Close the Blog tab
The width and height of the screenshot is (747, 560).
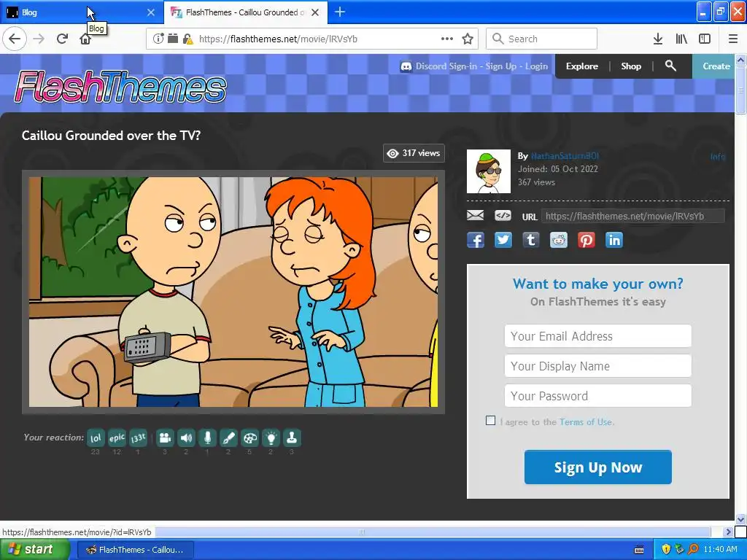pos(151,12)
